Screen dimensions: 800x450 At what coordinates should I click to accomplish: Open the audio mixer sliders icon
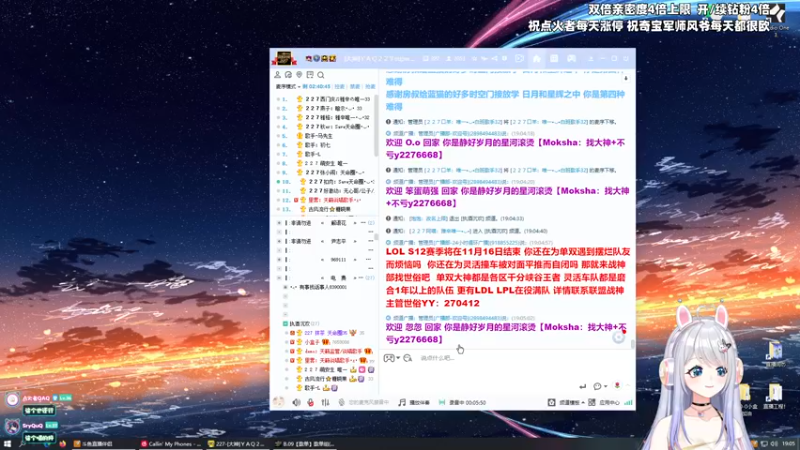pos(326,403)
